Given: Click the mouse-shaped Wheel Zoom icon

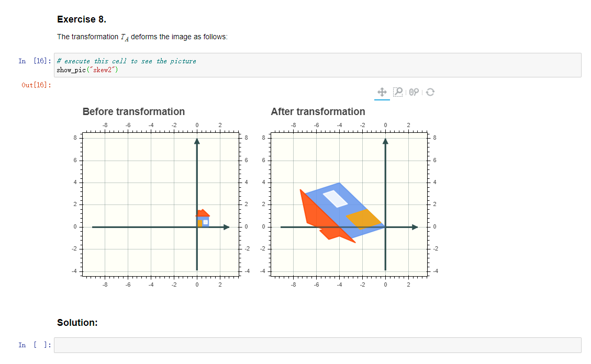Looking at the screenshot, I should coord(414,92).
